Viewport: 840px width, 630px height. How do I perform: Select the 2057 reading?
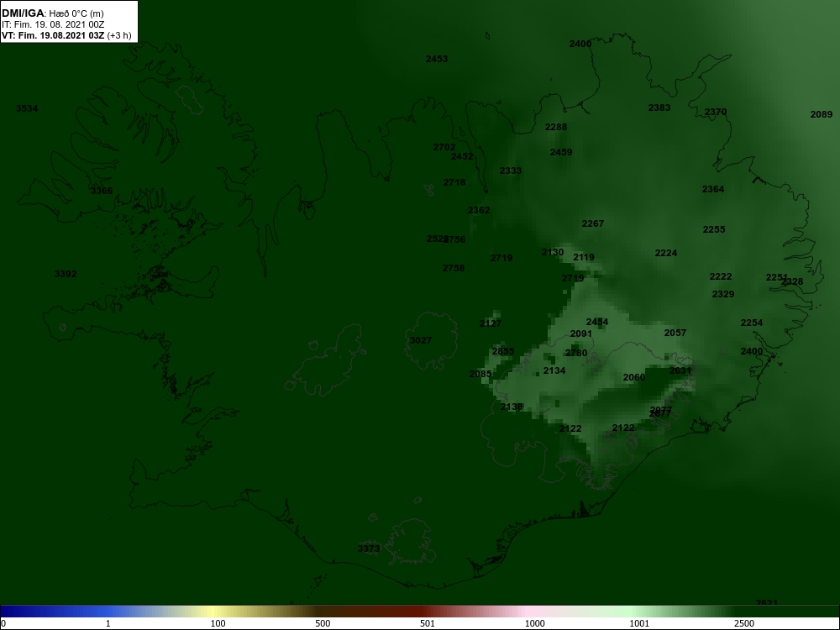pos(675,333)
